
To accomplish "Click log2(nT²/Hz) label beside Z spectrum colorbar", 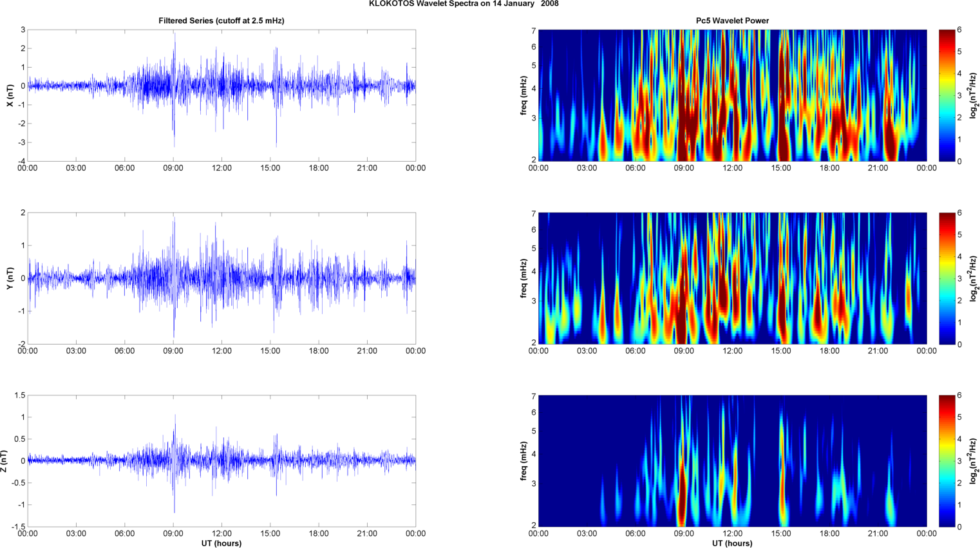I will pos(974,461).
